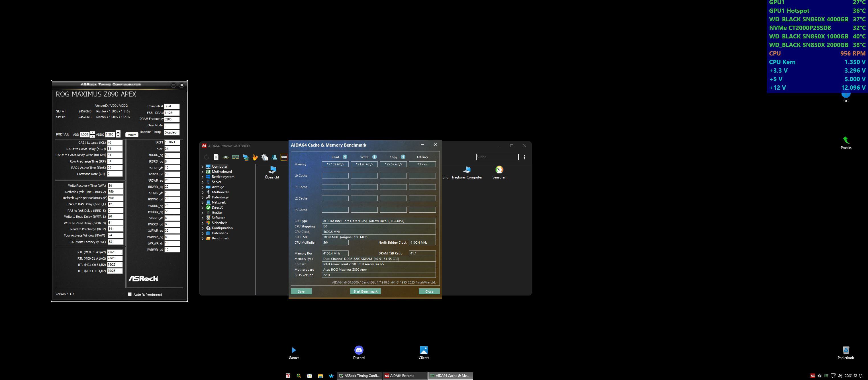Expand the Multimedia tree node
868x380 pixels.
point(203,192)
